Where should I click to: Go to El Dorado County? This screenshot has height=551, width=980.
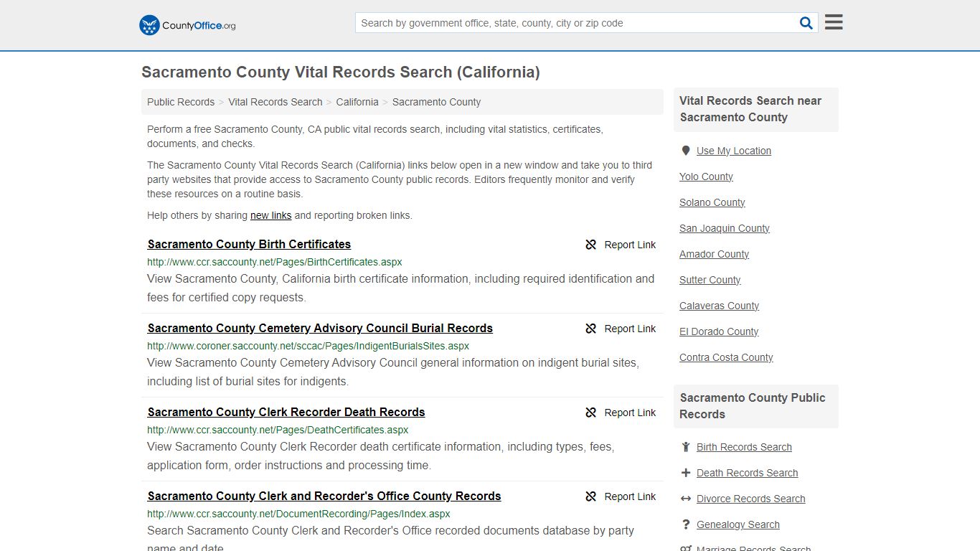click(x=719, y=331)
